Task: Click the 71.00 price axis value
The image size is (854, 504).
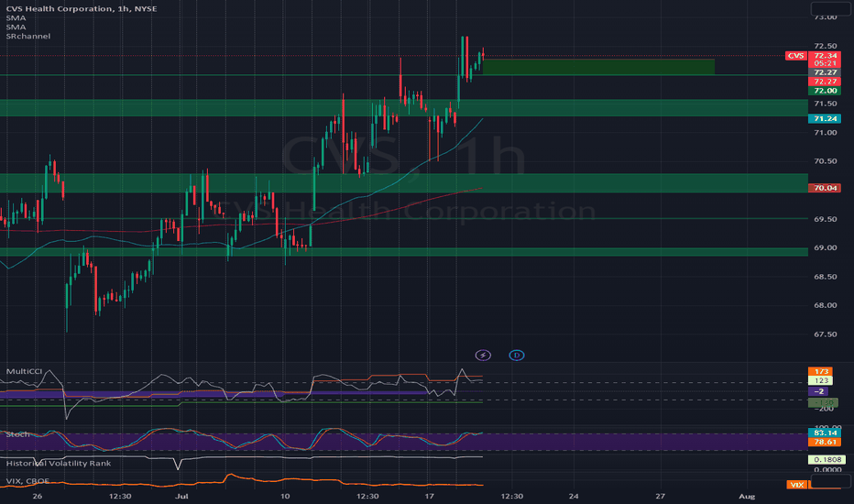Action: (x=825, y=132)
